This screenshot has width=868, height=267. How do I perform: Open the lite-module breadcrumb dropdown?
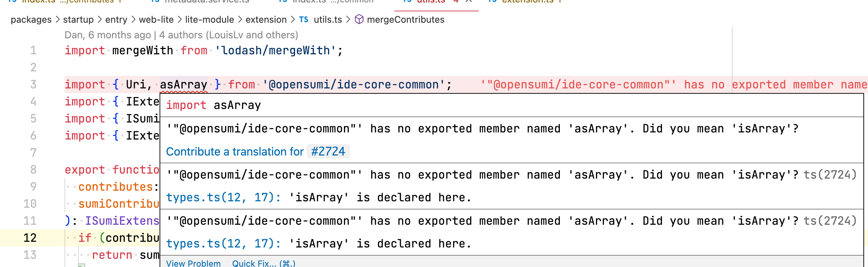pyautogui.click(x=210, y=20)
